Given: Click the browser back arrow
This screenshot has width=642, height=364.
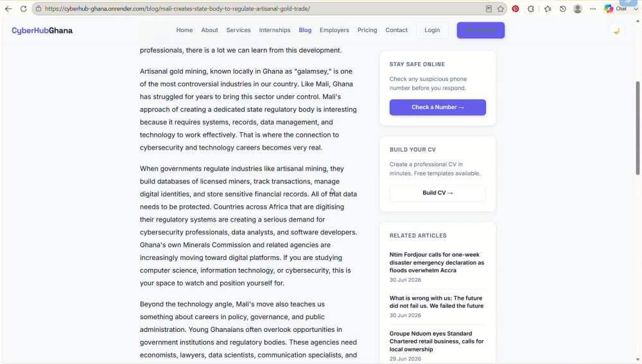Looking at the screenshot, I should click(x=8, y=8).
